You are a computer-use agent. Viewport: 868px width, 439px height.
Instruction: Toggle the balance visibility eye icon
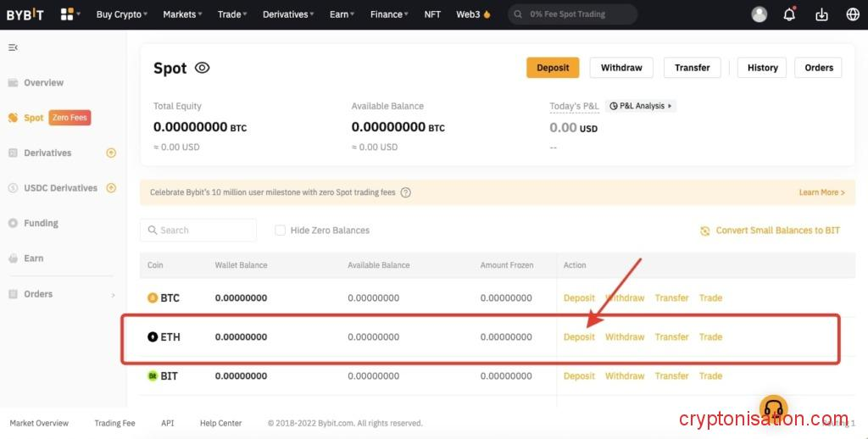(202, 68)
